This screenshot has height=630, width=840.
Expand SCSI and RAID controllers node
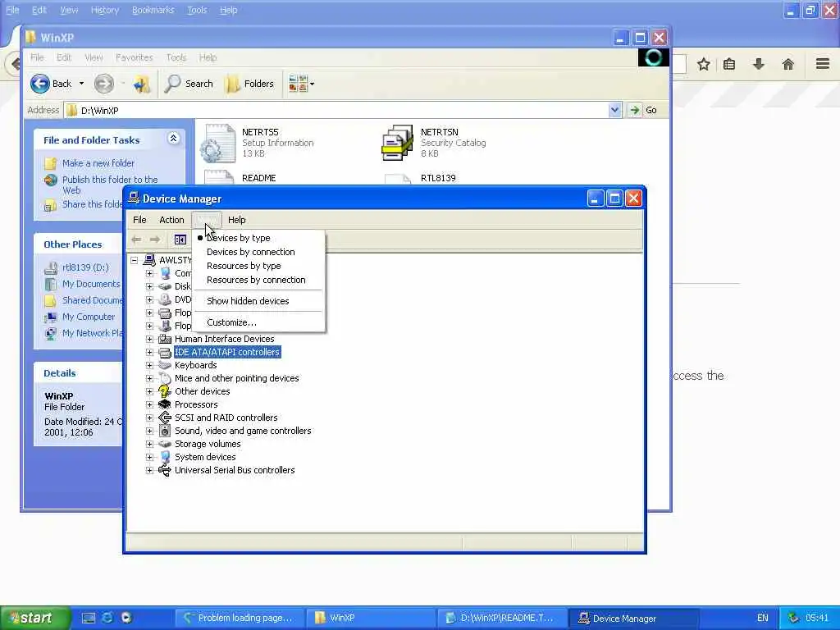click(x=150, y=418)
